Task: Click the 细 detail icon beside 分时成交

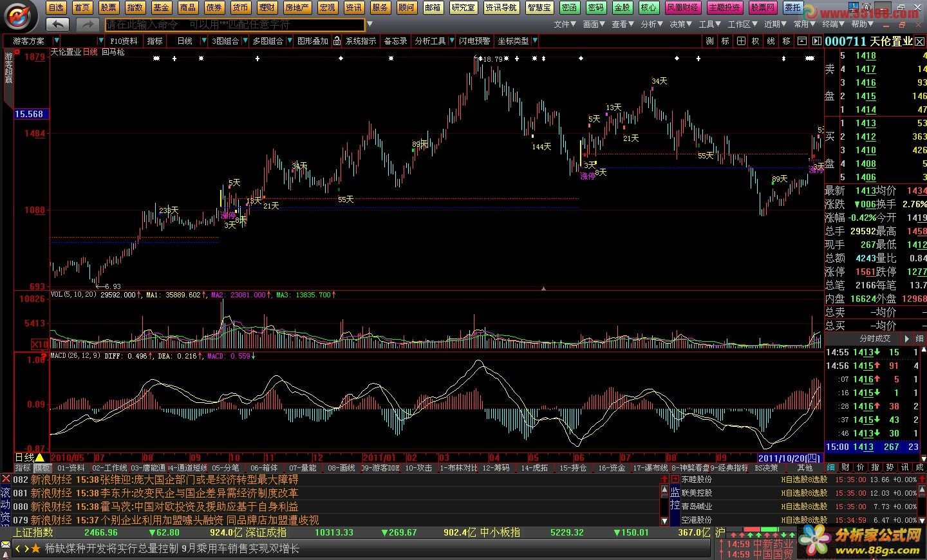Action: coord(919,338)
